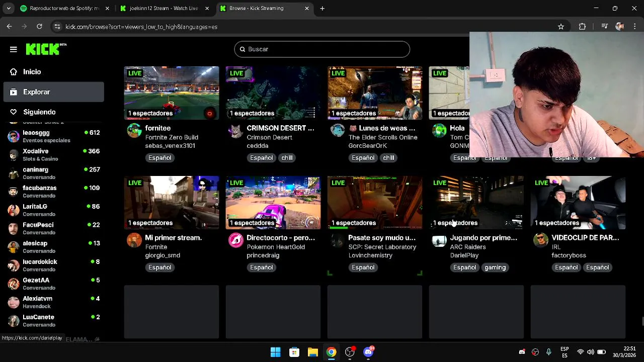Open Mi primer stream thumbnail

[x=172, y=203]
